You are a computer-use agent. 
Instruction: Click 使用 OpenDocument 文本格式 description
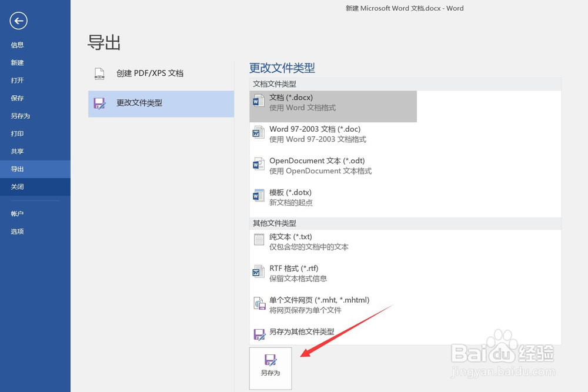pos(320,171)
